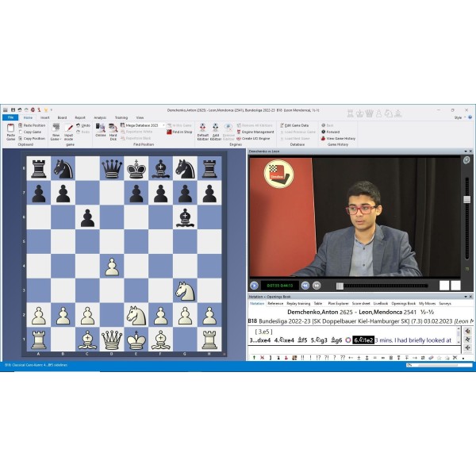This screenshot has height=476, width=476.
Task: Open View Game History
Action: (338, 138)
